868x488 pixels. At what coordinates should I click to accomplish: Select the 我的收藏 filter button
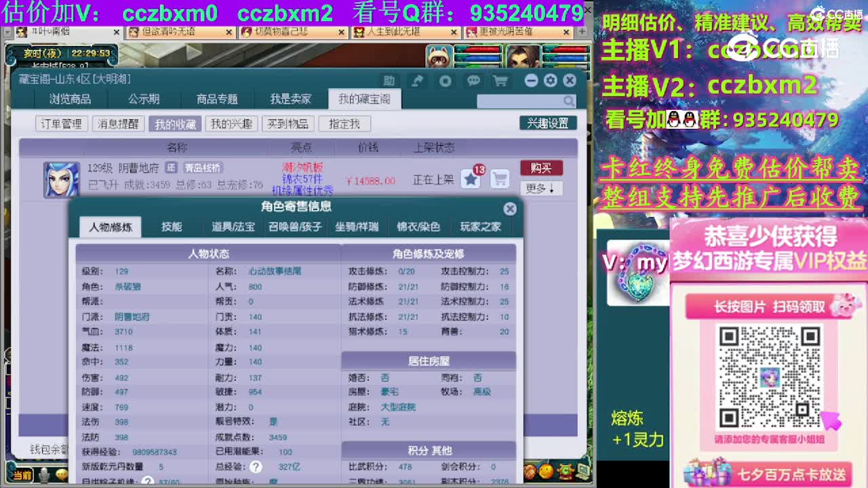pos(175,124)
